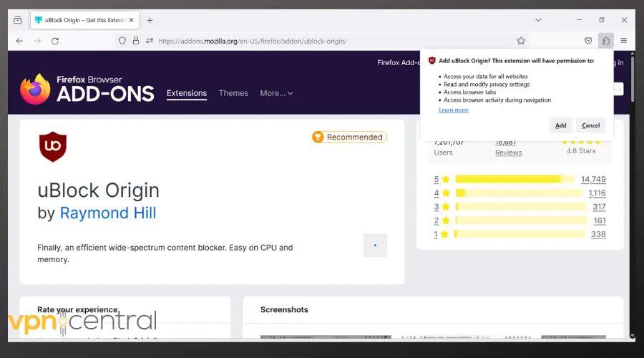Close the uBlock Origin browser tab
Image resolution: width=644 pixels, height=358 pixels.
(132, 20)
